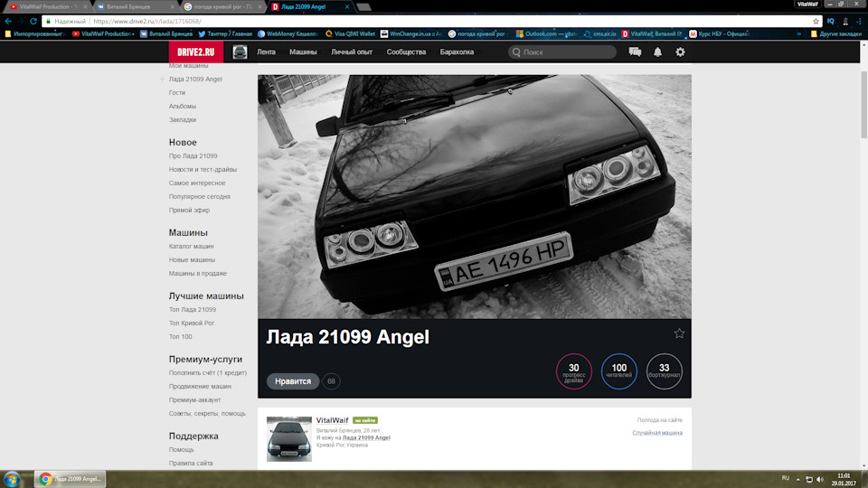The height and width of the screenshot is (488, 868).
Task: Open Импортированные bookmarks folder
Action: click(x=35, y=33)
